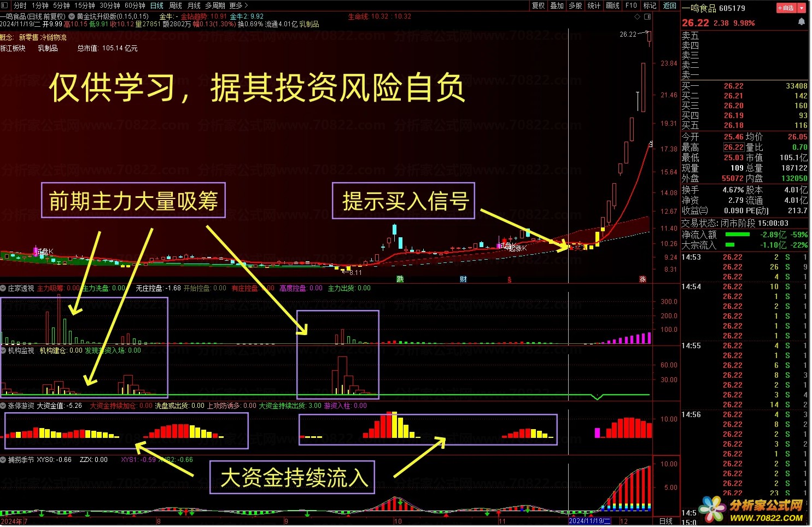Click the 日线 label at bottom-right corner
Screen dimensions: 812x527
[x=666, y=522]
